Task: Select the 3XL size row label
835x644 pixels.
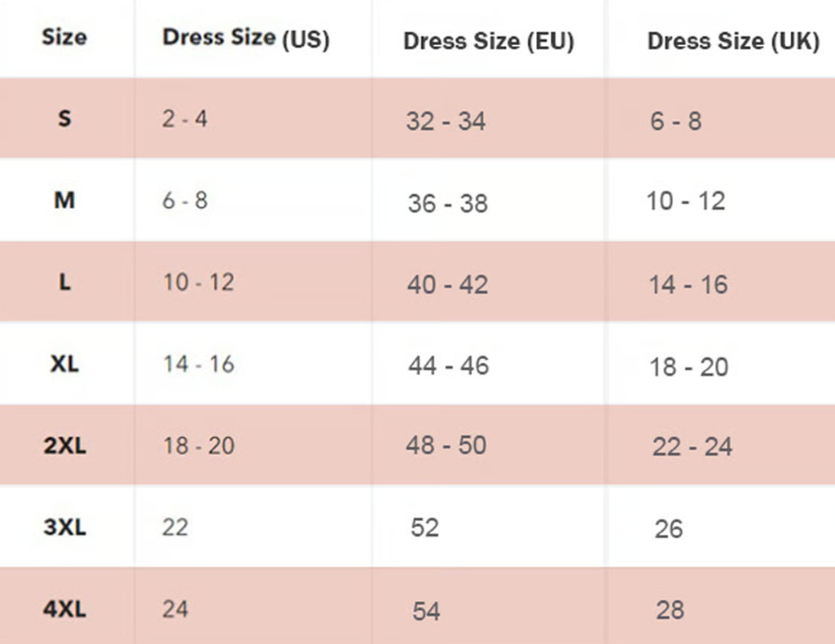Action: (x=64, y=527)
